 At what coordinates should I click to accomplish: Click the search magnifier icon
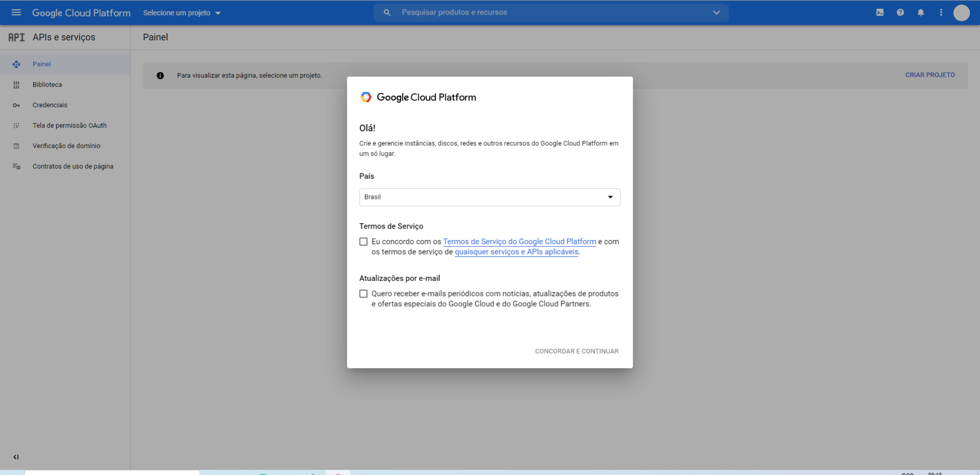click(x=387, y=12)
